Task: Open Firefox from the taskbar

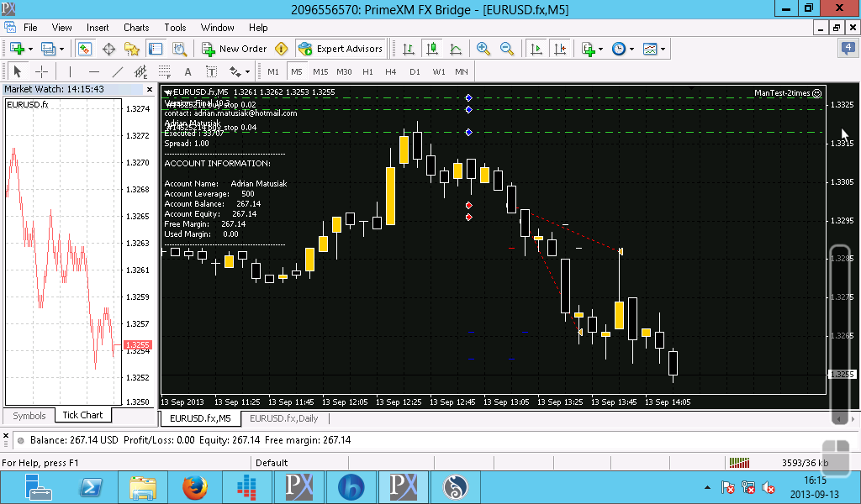Action: (194, 486)
